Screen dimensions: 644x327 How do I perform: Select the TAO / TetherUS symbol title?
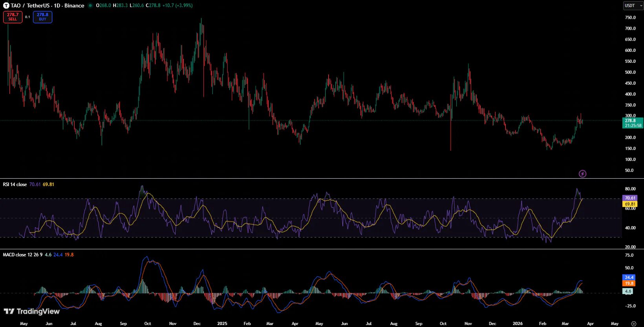tap(47, 5)
